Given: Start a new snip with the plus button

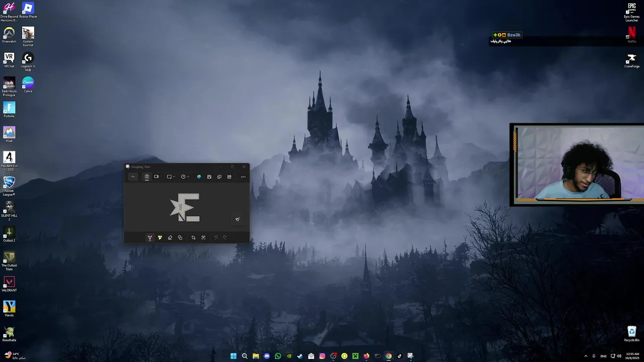Looking at the screenshot, I should pyautogui.click(x=133, y=176).
